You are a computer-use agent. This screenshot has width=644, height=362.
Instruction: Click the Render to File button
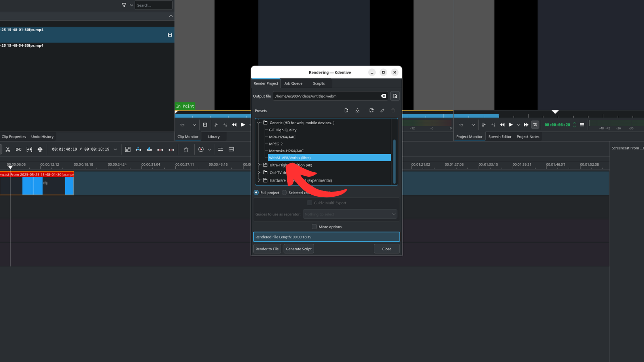point(267,249)
